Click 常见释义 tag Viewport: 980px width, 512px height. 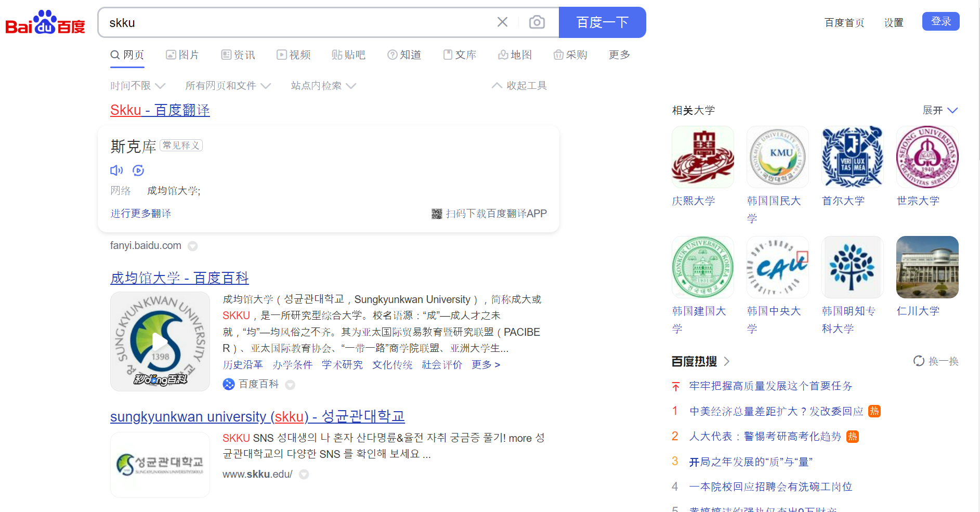click(x=181, y=145)
